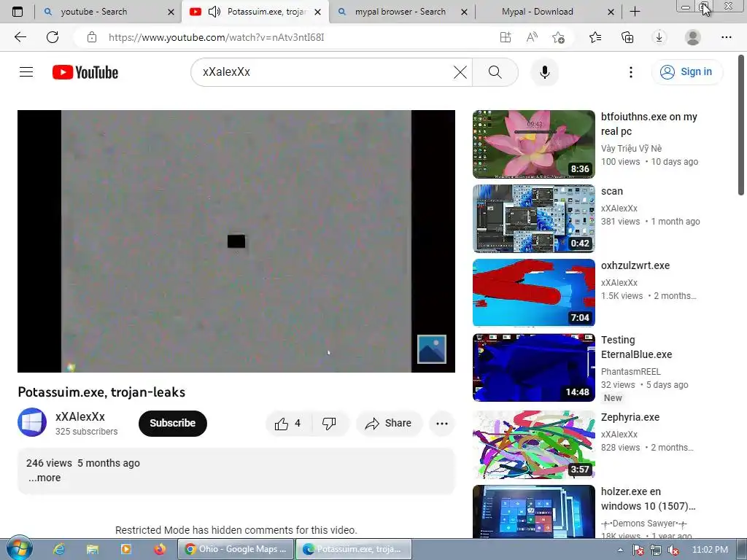Go back to the previous page
The height and width of the screenshot is (560, 747).
coord(20,37)
